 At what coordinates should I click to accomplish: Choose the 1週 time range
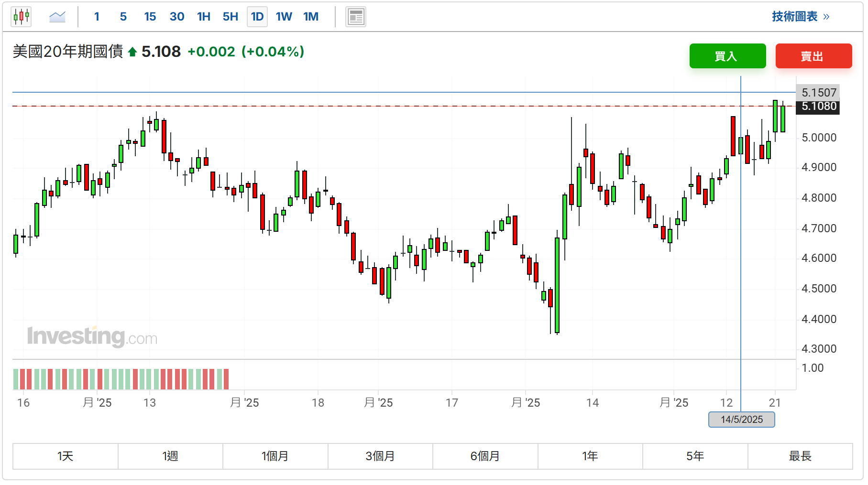170,456
